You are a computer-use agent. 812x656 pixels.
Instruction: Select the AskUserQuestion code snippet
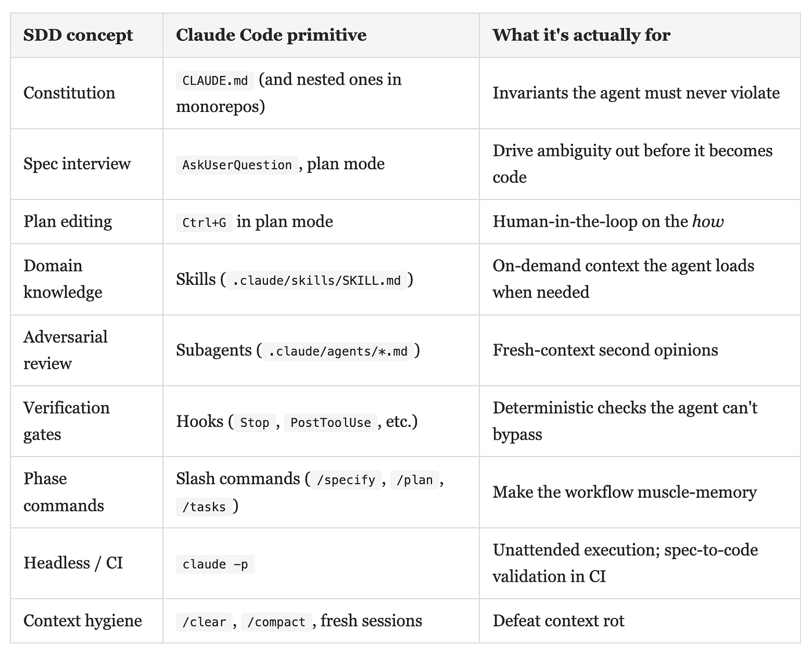point(237,165)
